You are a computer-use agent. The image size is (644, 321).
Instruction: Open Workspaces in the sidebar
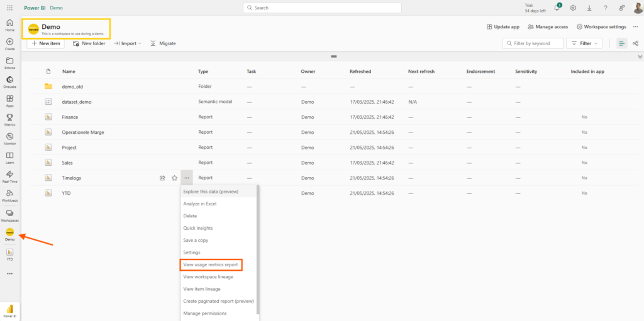(10, 216)
